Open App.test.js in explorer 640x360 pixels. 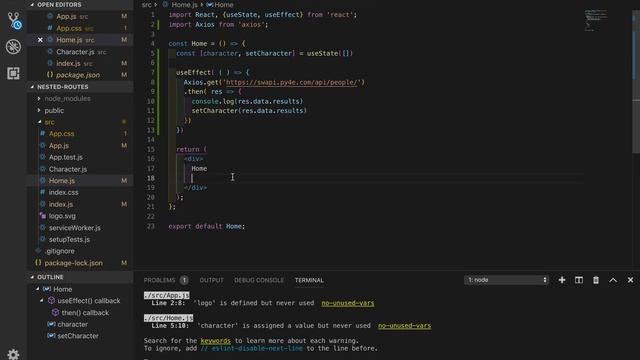80,157
